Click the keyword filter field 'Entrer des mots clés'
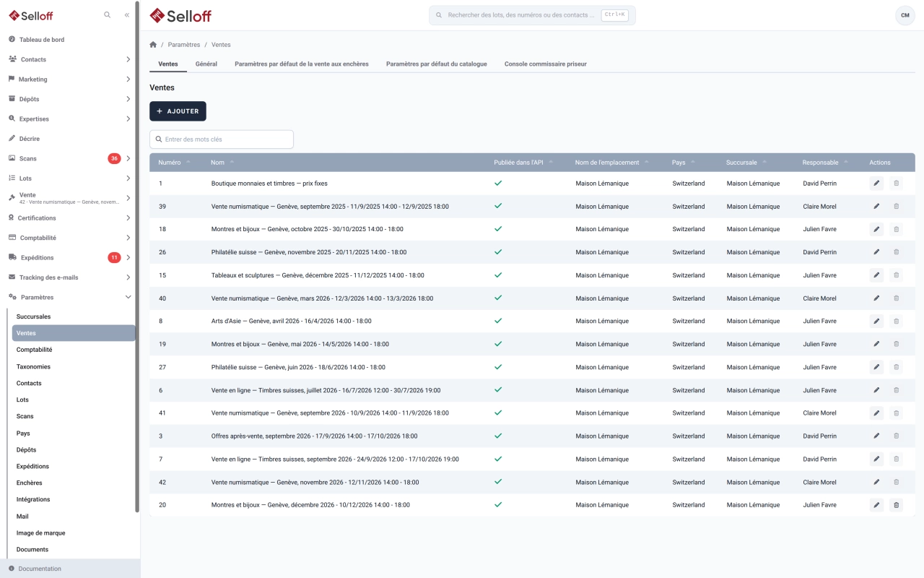 point(222,139)
